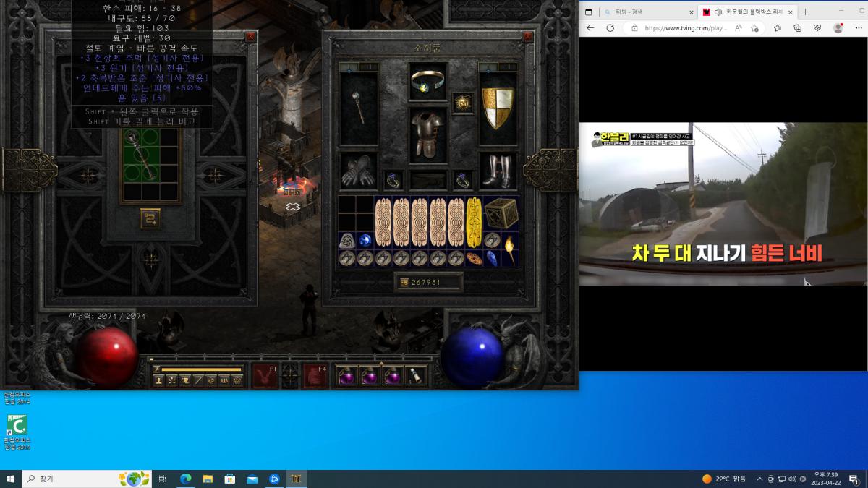Open Edge Settings and more menu
The image size is (868, 488).
pyautogui.click(x=858, y=28)
